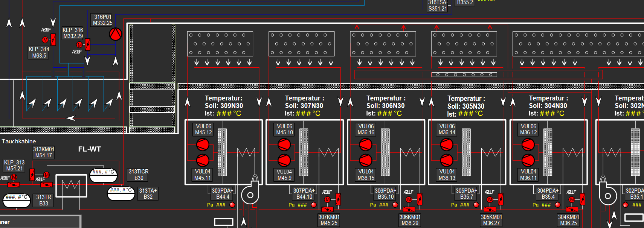Viewport: 644px width, 228px height.
Task: Select the 307PDA+ B44.10 tag
Action: click(x=304, y=194)
